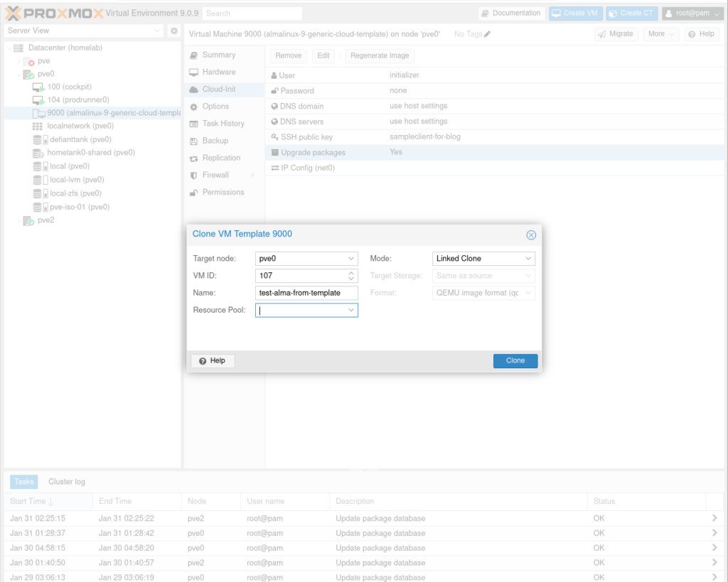This screenshot has width=728, height=582.
Task: Click the prodrunner0 VM 104 icon
Action: (38, 100)
